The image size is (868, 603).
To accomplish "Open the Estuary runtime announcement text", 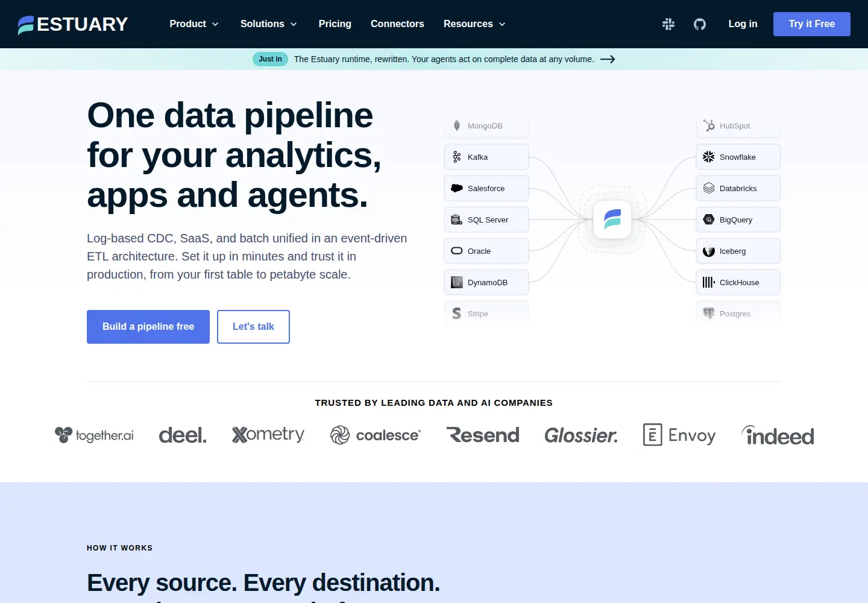I will click(444, 59).
